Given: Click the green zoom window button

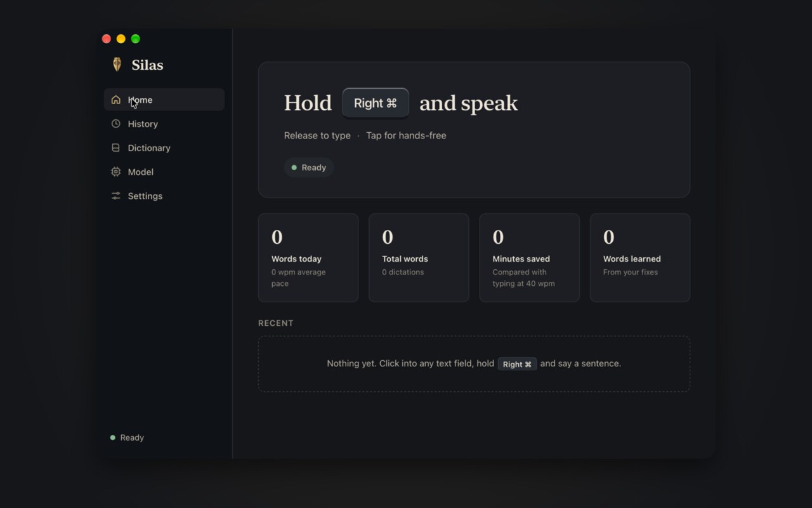Looking at the screenshot, I should [136, 39].
